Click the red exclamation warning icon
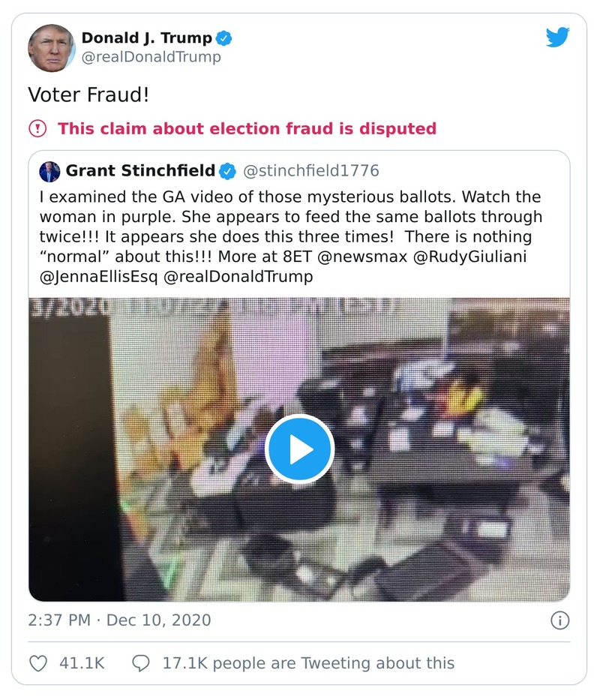The width and height of the screenshot is (600, 700). point(37,128)
